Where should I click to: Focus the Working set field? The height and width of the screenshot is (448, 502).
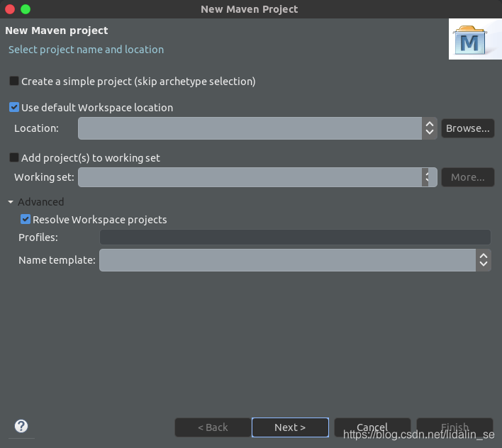tap(250, 177)
